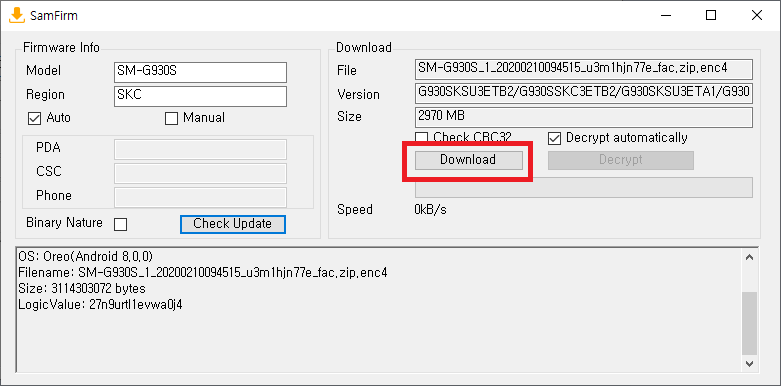This screenshot has height=386, width=781.
Task: Click the Download button
Action: pyautogui.click(x=469, y=160)
